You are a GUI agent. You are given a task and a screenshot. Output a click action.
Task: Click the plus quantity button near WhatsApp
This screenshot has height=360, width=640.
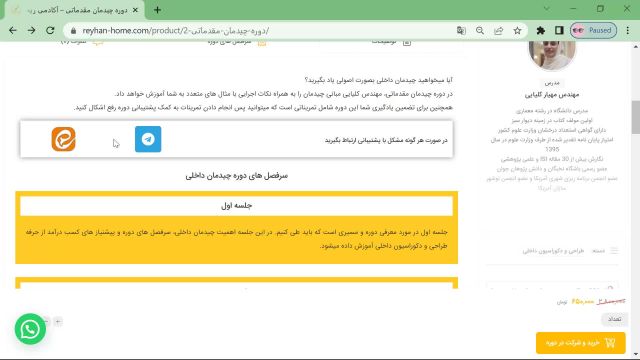click(58, 322)
